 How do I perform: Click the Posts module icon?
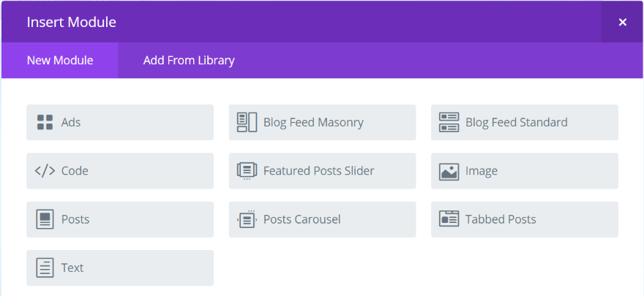point(45,219)
